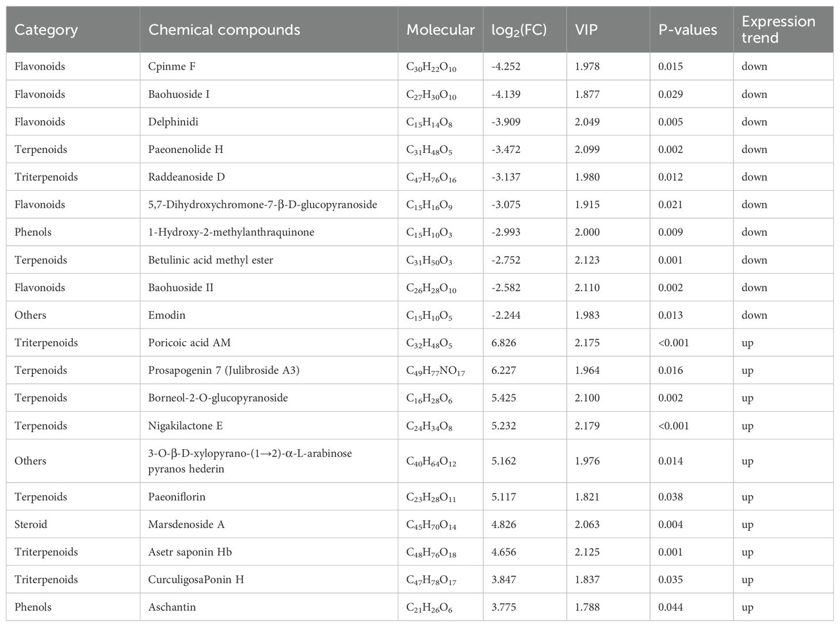
Task: Click the Paeoniflorin compound cell
Action: coord(177,497)
